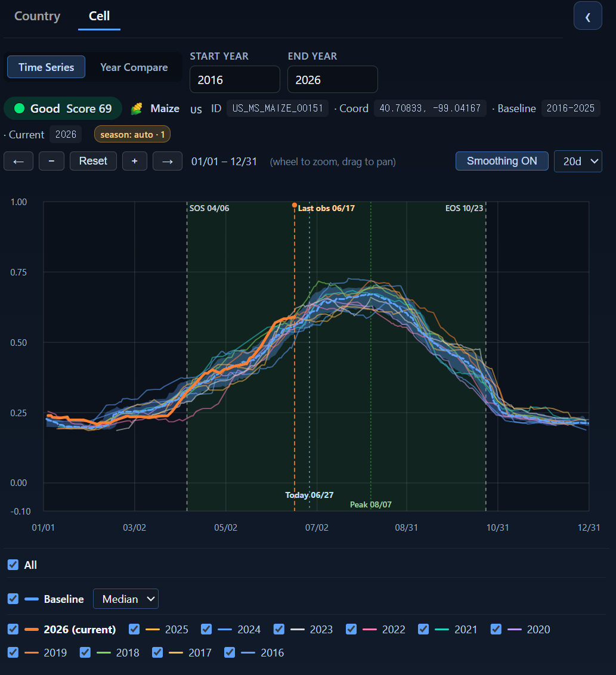The image size is (616, 675).
Task: Click the season: auto · 1 badge
Action: [x=132, y=134]
